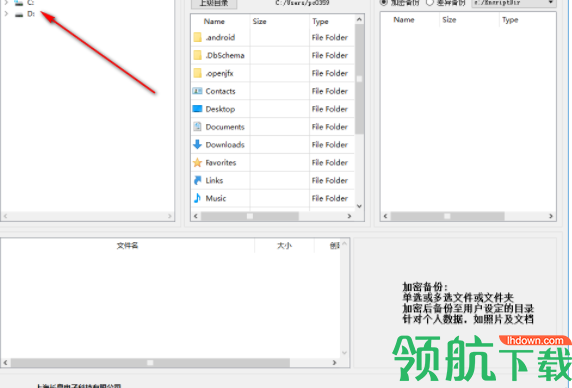Image resolution: width=572 pixels, height=388 pixels.
Task: Click the 上级目录 parent directory button
Action: (x=214, y=3)
